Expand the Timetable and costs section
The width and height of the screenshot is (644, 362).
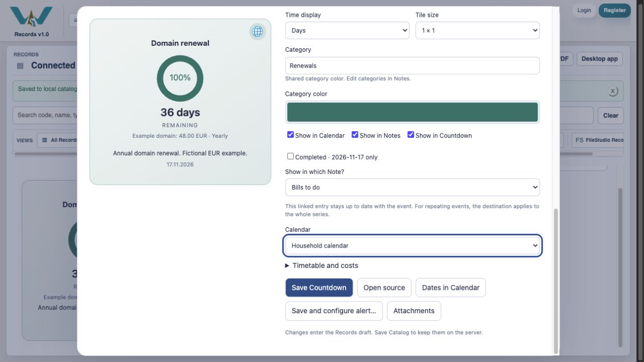coord(322,265)
